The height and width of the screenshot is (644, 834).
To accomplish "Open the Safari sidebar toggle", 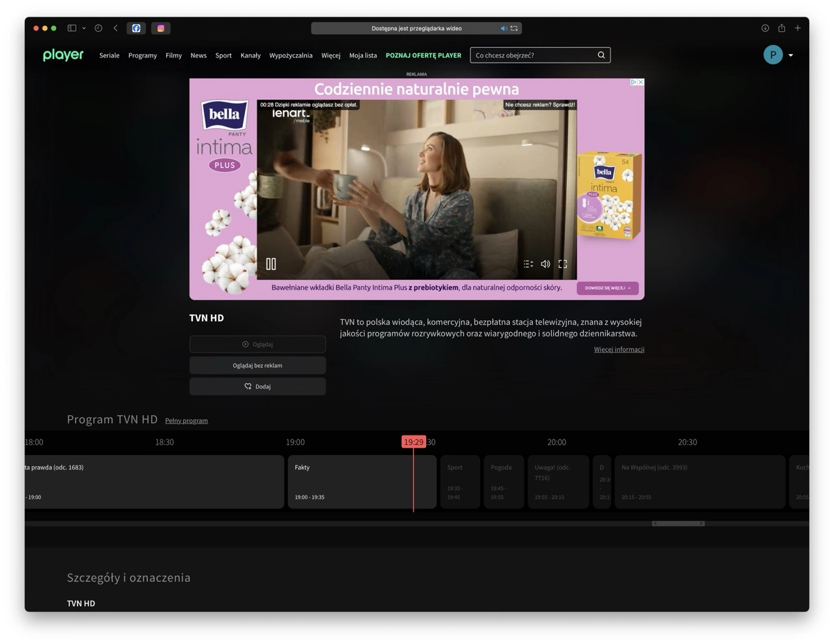I will pyautogui.click(x=72, y=28).
